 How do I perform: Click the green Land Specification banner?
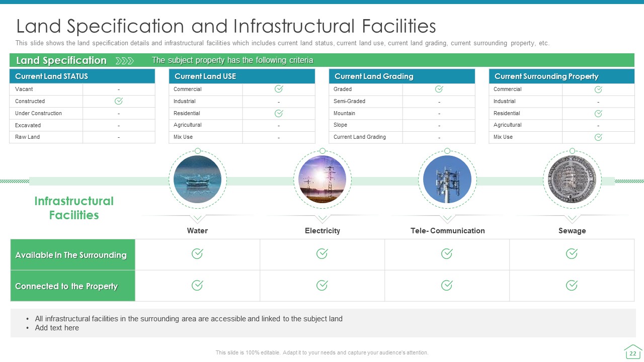(x=322, y=60)
